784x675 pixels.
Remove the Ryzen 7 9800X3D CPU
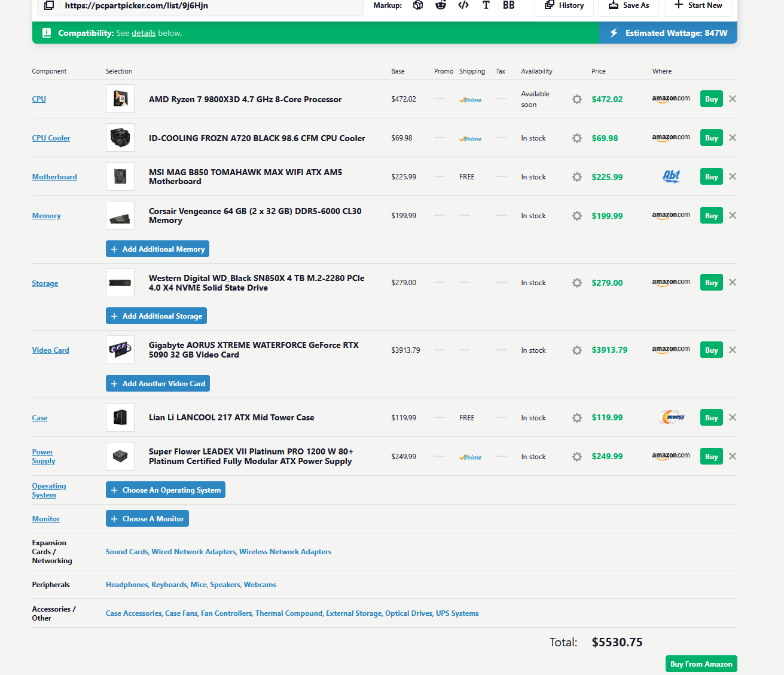(733, 99)
